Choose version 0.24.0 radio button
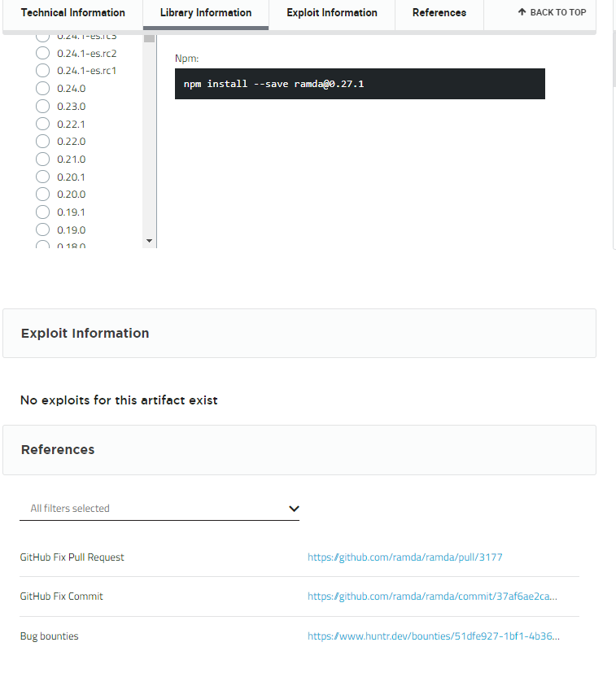The width and height of the screenshot is (616, 686). 42,89
